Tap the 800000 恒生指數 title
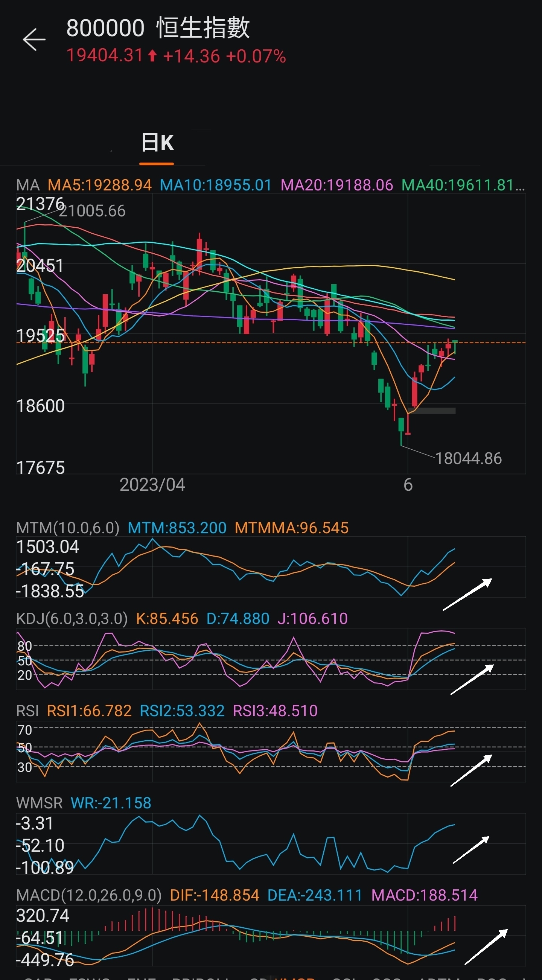 pos(158,27)
